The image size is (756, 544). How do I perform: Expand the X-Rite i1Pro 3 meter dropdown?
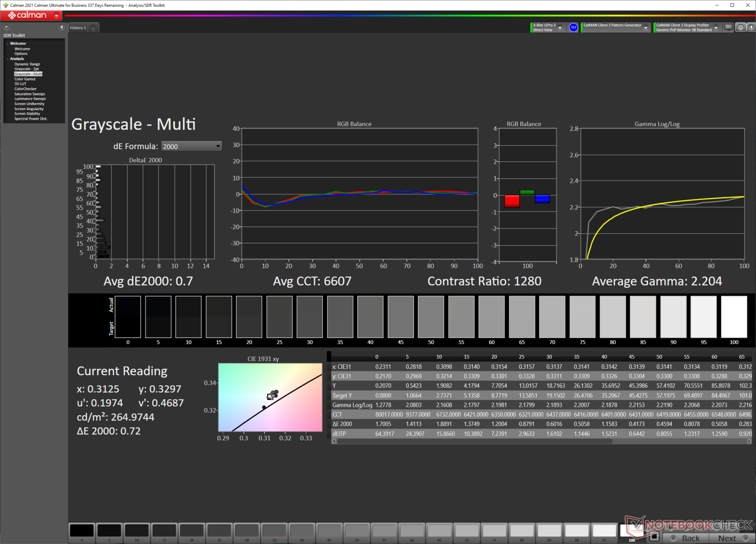point(560,28)
